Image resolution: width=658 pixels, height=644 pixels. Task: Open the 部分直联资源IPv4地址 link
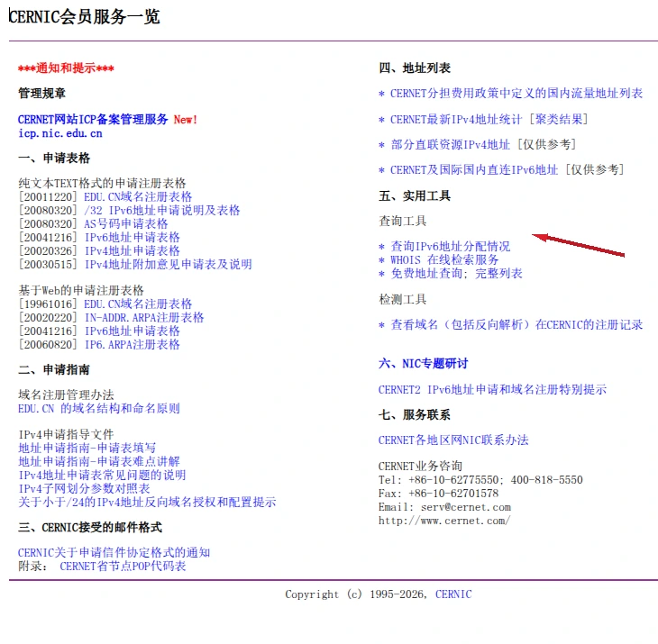[451, 145]
